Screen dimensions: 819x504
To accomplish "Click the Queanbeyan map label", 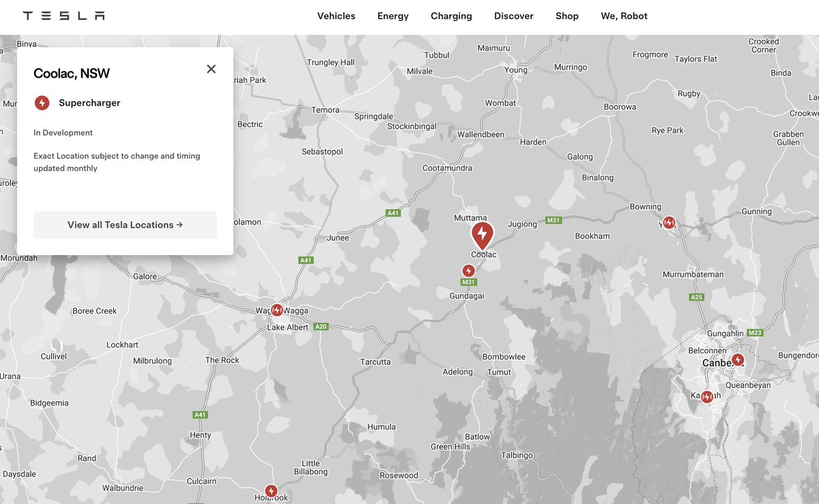I will pyautogui.click(x=748, y=385).
